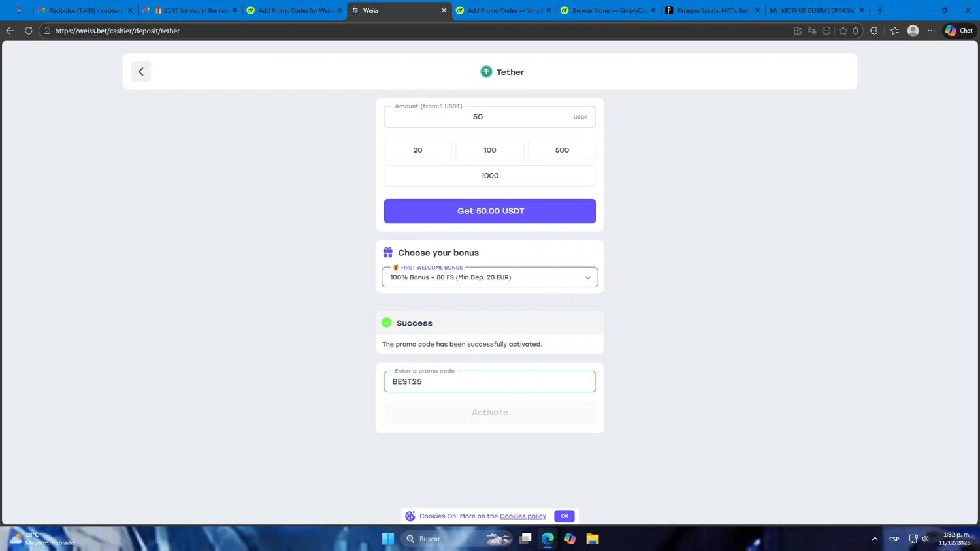Click the translate icon in address bar

coord(812,31)
